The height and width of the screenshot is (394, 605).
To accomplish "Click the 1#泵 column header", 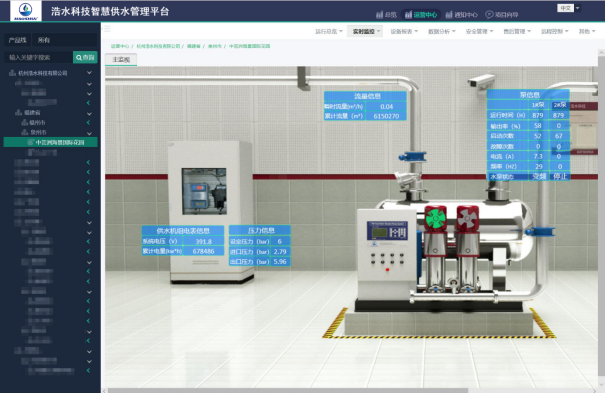I will [x=538, y=105].
